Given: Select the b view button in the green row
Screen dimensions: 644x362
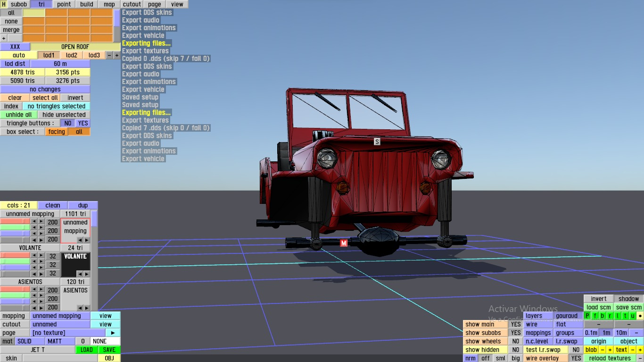Looking at the screenshot, I should tap(603, 316).
